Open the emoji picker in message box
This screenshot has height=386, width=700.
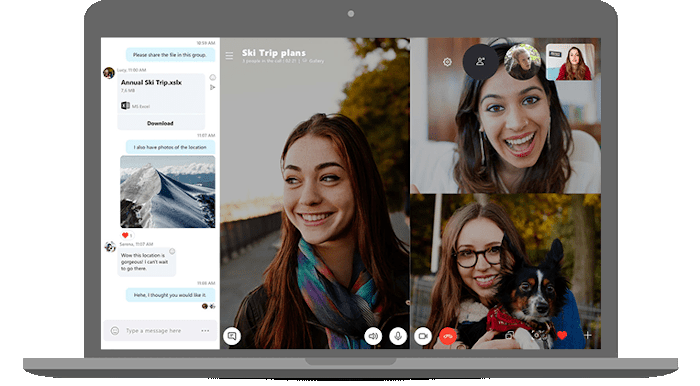tap(115, 331)
